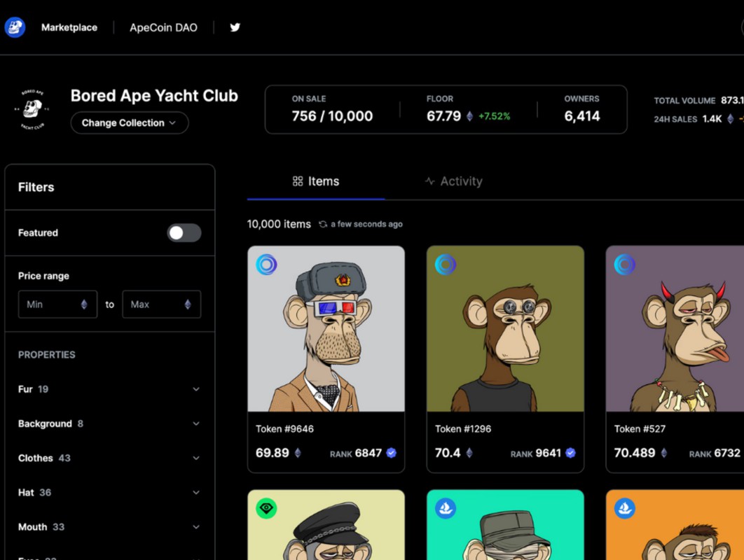Click the blue marketplace badge on Token #9646
The image size is (744, 560).
[266, 265]
